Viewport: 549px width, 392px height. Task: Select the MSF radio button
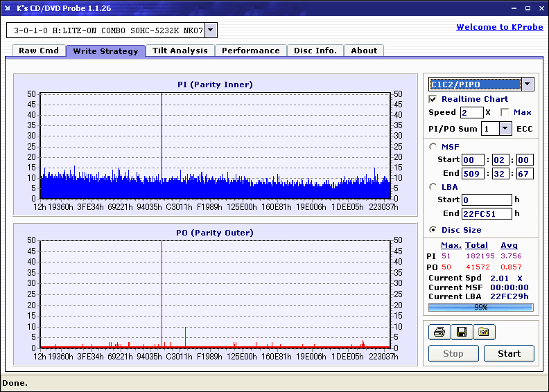pyautogui.click(x=433, y=146)
